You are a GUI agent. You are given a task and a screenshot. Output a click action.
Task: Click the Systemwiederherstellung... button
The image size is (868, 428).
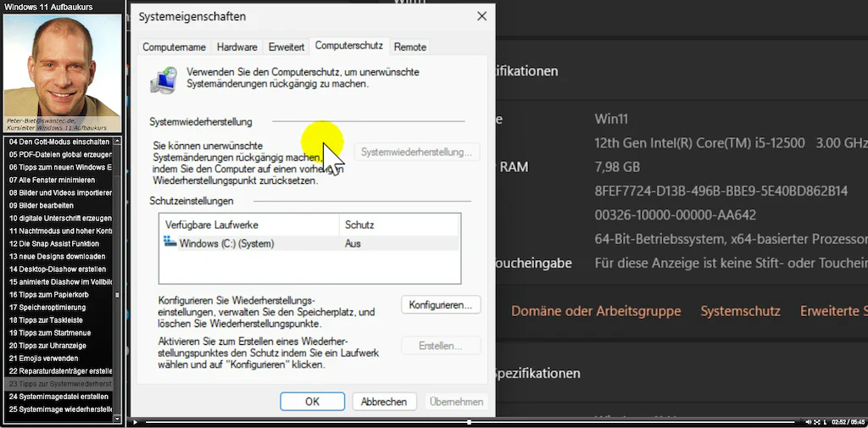tap(417, 152)
